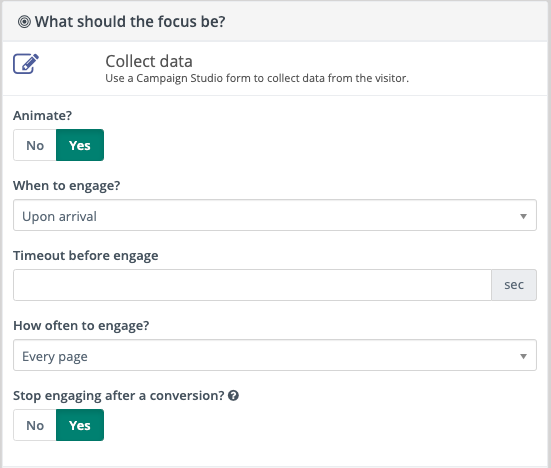Viewport: 551px width, 468px height.
Task: Open the How often to engage dropdown
Action: click(x=275, y=355)
